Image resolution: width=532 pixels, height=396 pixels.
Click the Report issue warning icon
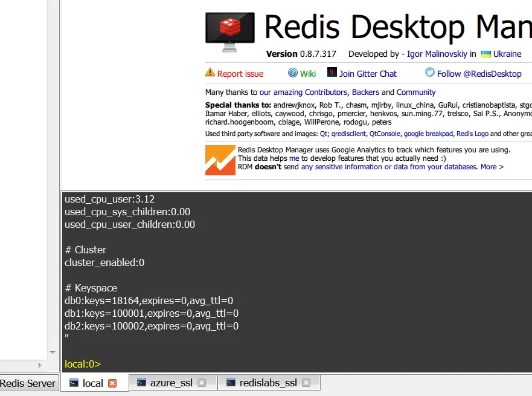210,73
